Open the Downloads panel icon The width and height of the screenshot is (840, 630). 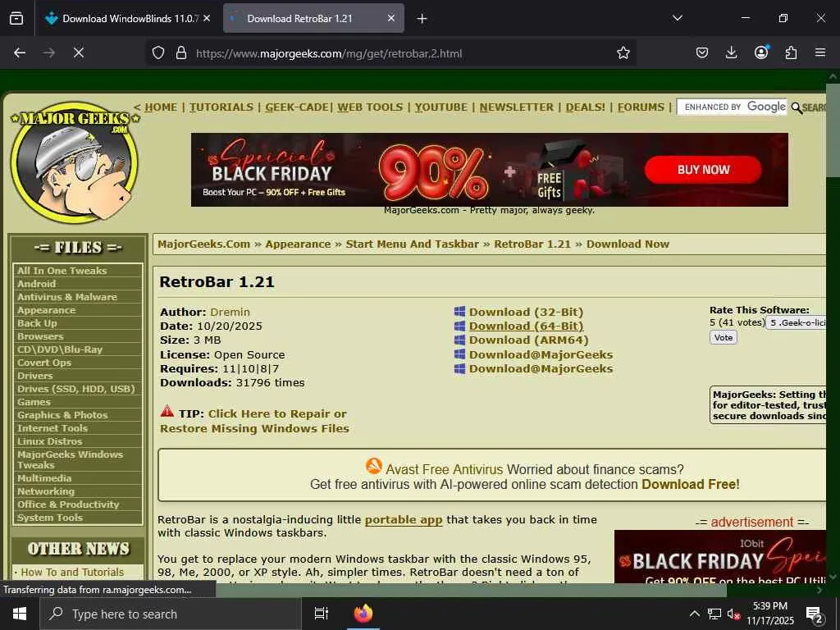click(x=731, y=52)
